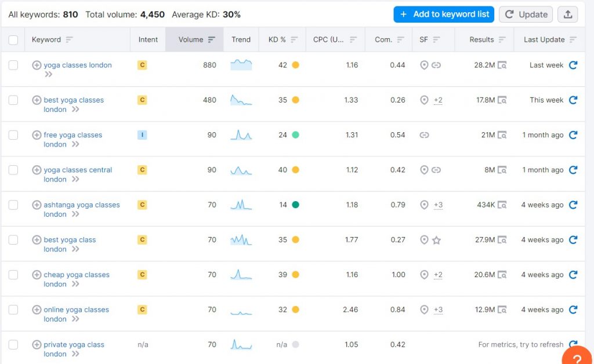This screenshot has width=594, height=364.
Task: Click the "Update" button at the top
Action: point(526,14)
